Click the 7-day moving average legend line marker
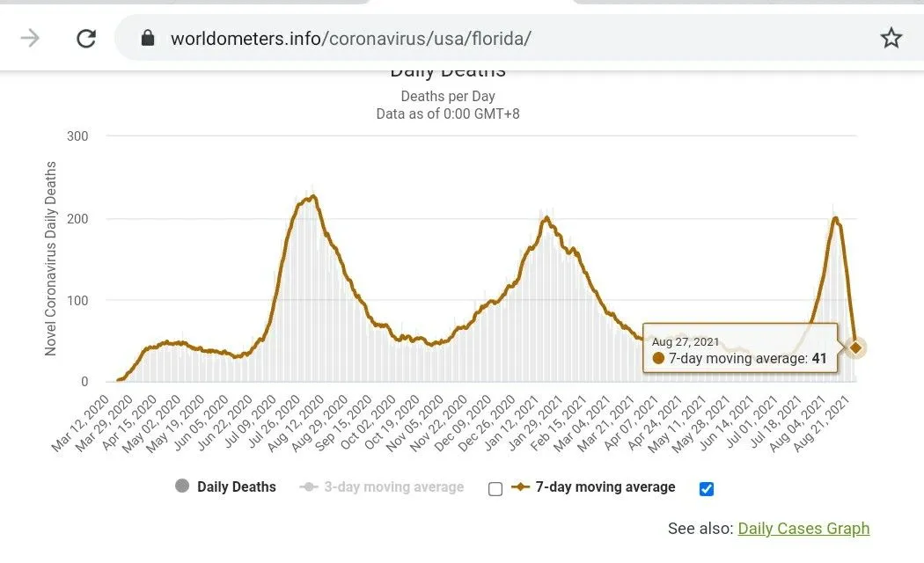This screenshot has height=563, width=924. 521,486
